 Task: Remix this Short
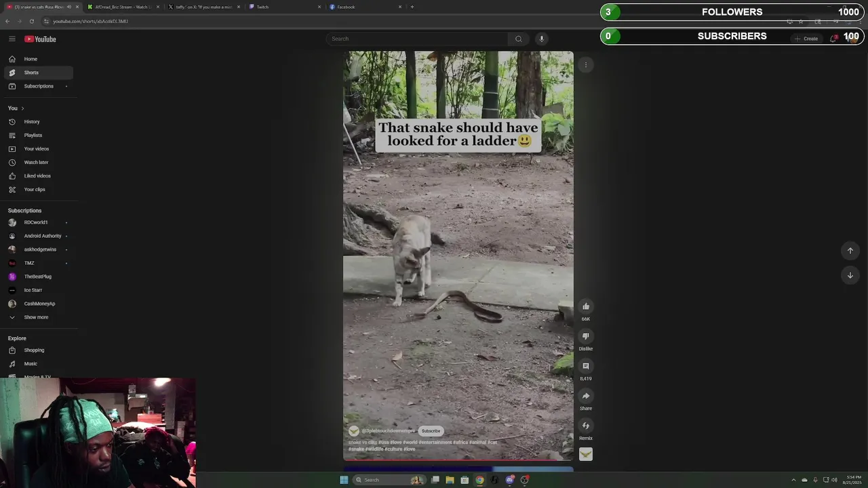(586, 426)
